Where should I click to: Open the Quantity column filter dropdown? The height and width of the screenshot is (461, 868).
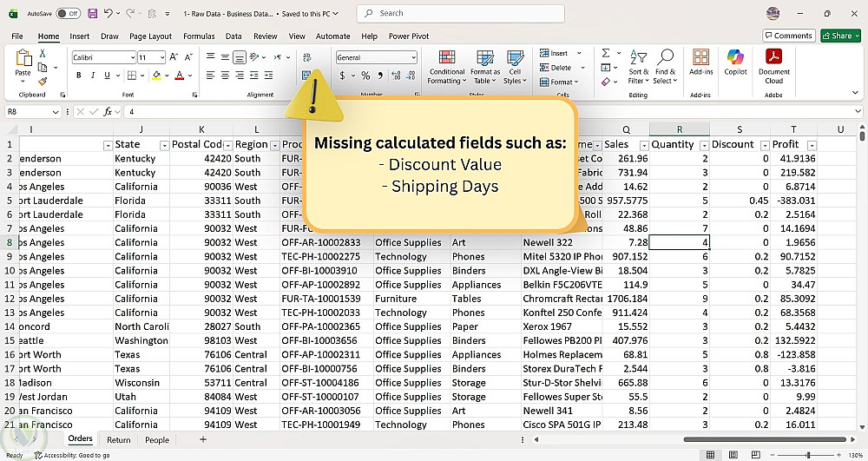(704, 146)
